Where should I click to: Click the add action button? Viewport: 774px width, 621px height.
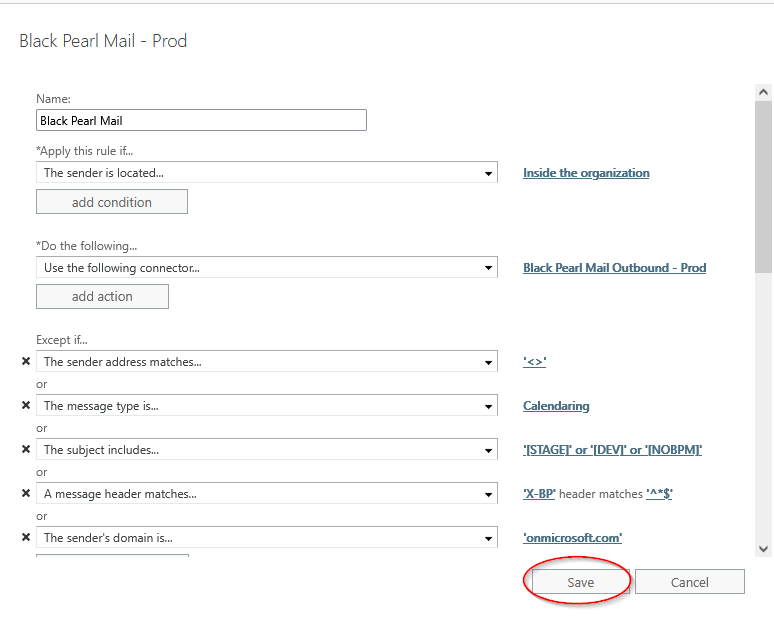click(x=102, y=297)
